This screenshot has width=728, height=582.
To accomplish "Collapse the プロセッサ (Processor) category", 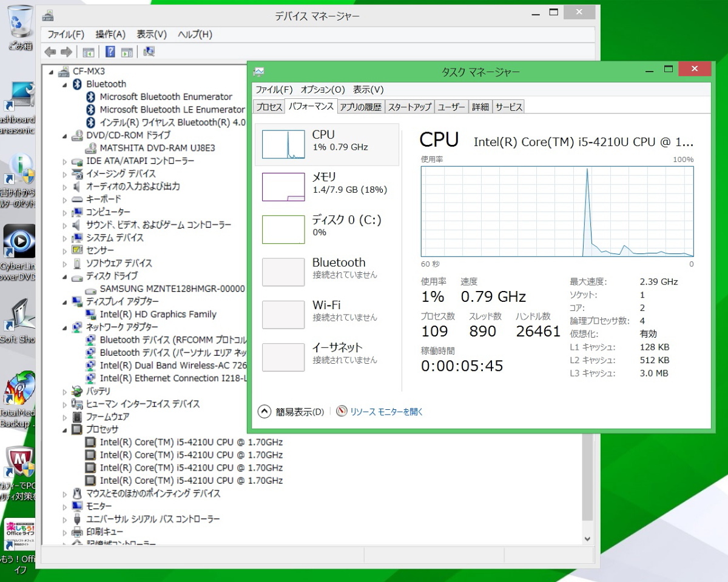I will tap(65, 429).
